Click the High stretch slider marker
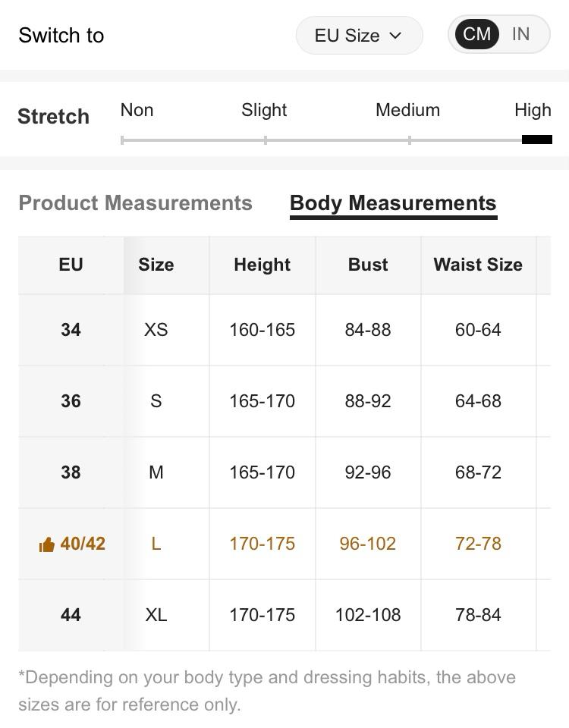 [x=536, y=140]
